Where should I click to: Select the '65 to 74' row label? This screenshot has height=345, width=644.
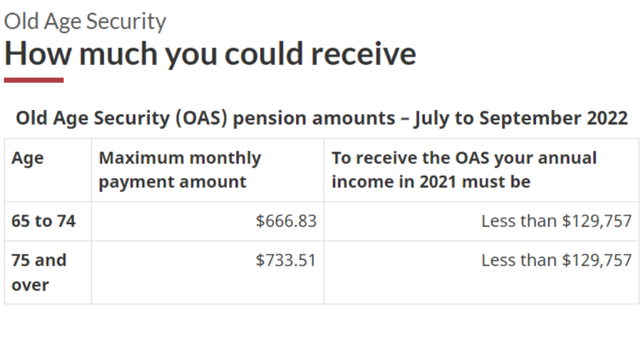43,221
